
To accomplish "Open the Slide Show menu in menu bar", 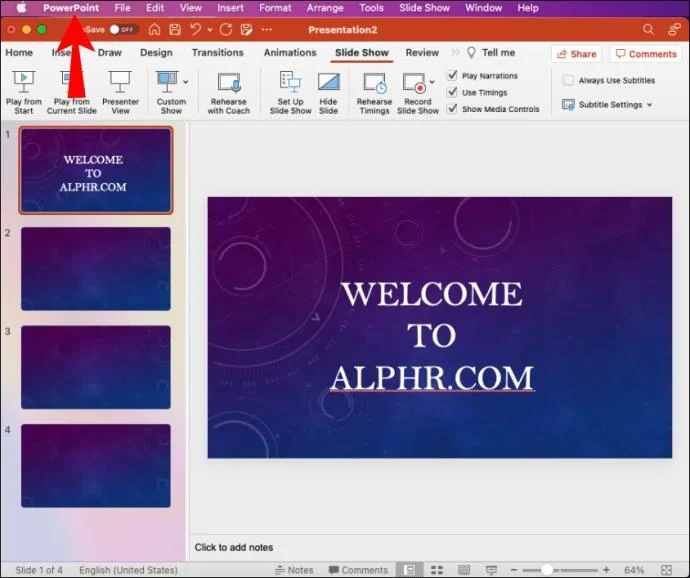I will click(424, 8).
